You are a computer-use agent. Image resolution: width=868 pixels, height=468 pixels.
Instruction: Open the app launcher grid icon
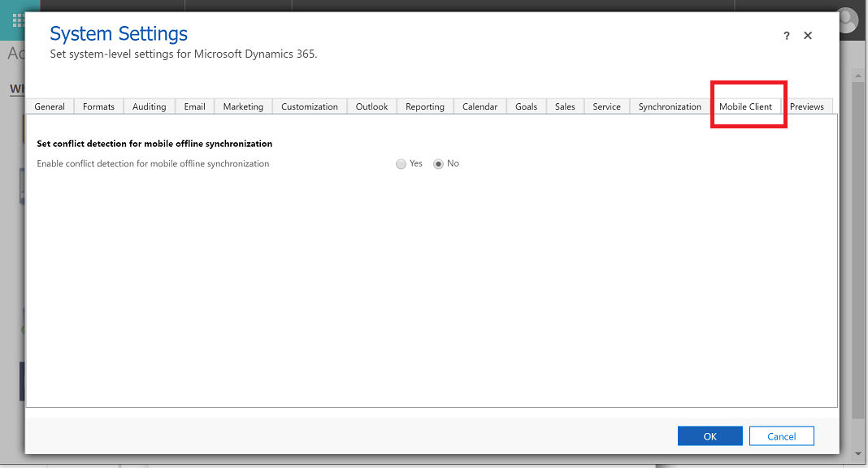18,20
